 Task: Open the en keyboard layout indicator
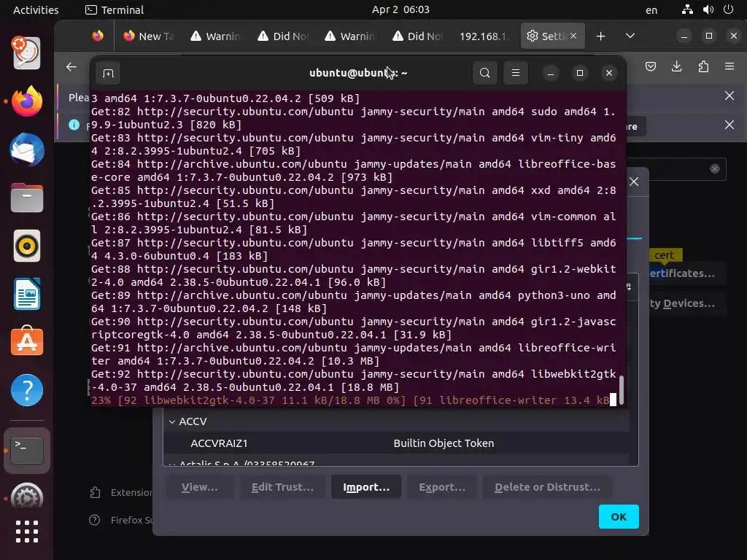click(x=651, y=10)
